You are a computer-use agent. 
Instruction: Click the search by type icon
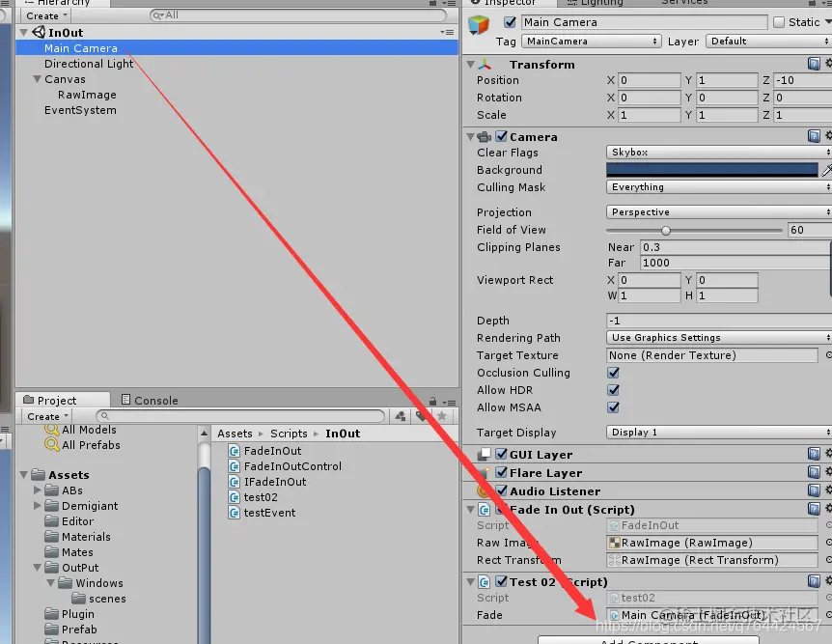(x=401, y=416)
